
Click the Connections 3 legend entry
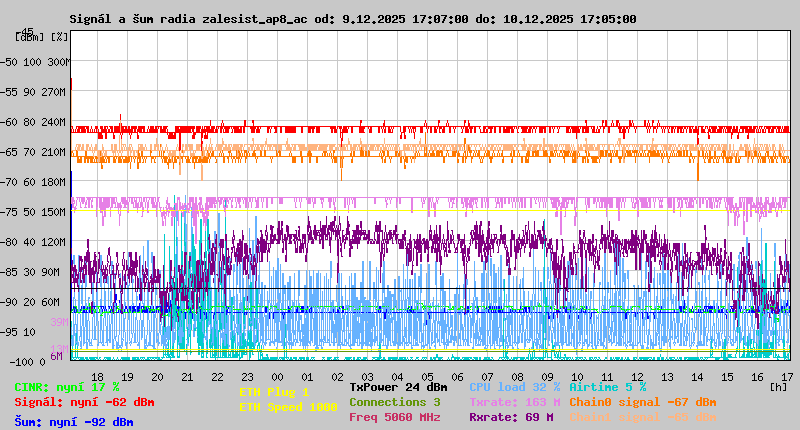(x=395, y=402)
